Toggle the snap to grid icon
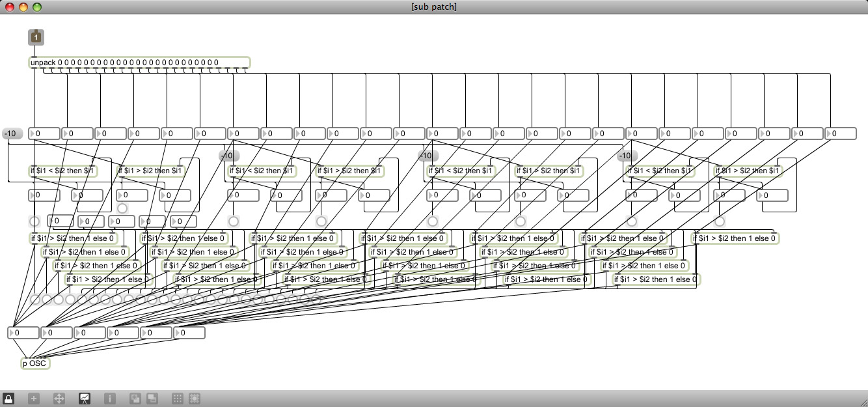This screenshot has width=868, height=407. pos(194,398)
